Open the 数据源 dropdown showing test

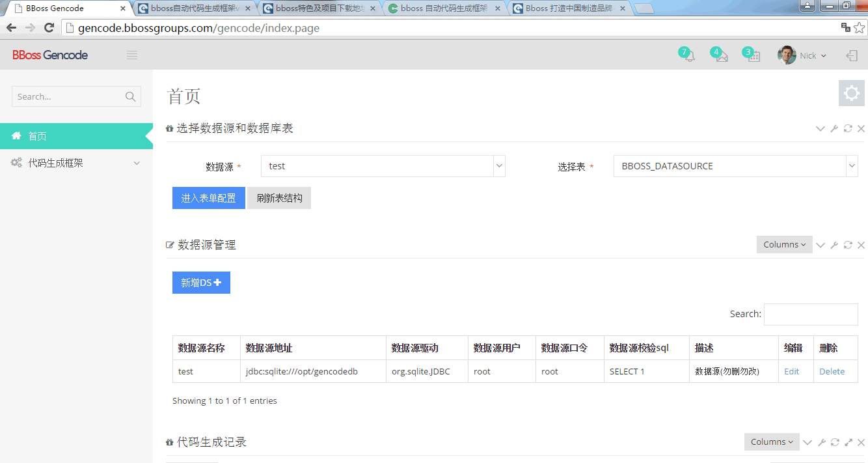pos(383,166)
